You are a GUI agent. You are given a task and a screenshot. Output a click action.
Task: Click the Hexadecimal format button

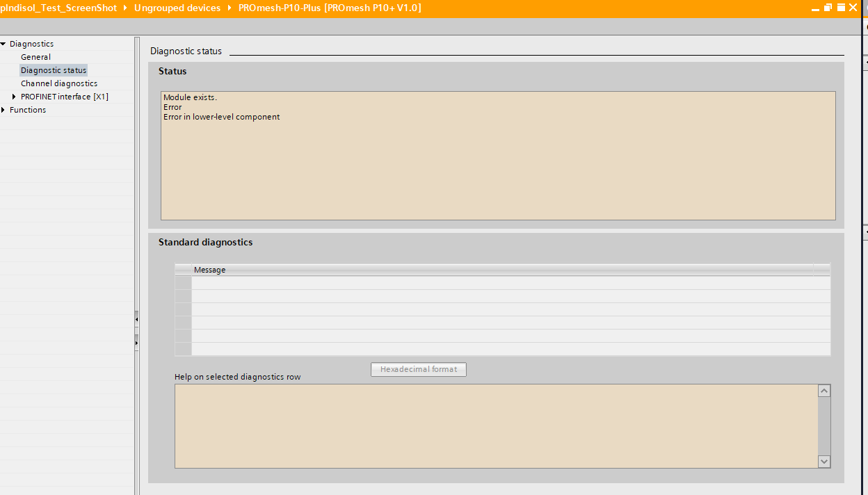(419, 369)
